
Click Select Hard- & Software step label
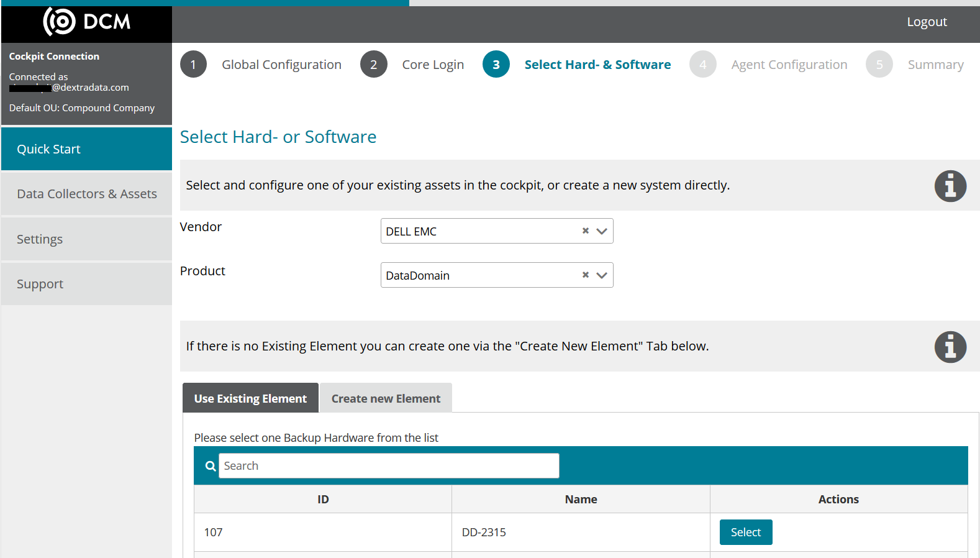coord(597,65)
